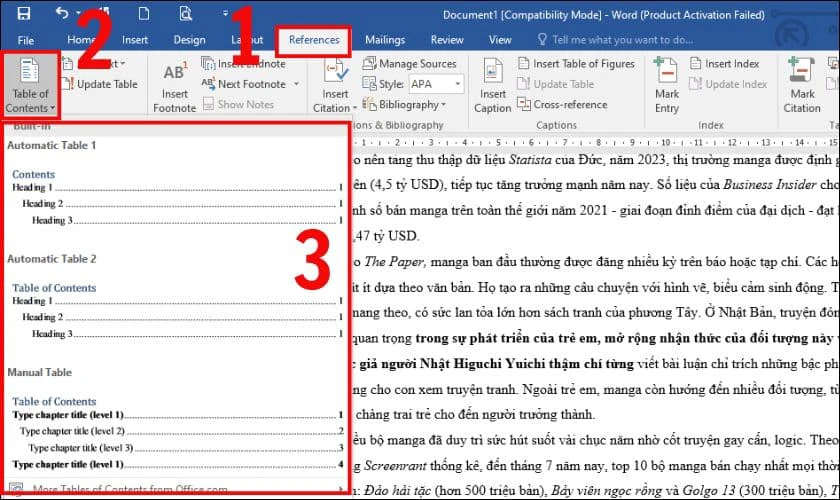Click Update Table in Table of Contents group
This screenshot has width=840, height=500.
[x=100, y=84]
